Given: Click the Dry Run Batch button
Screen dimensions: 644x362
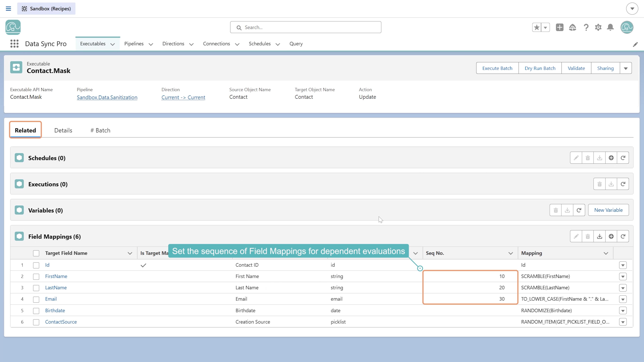Looking at the screenshot, I should coord(540,68).
